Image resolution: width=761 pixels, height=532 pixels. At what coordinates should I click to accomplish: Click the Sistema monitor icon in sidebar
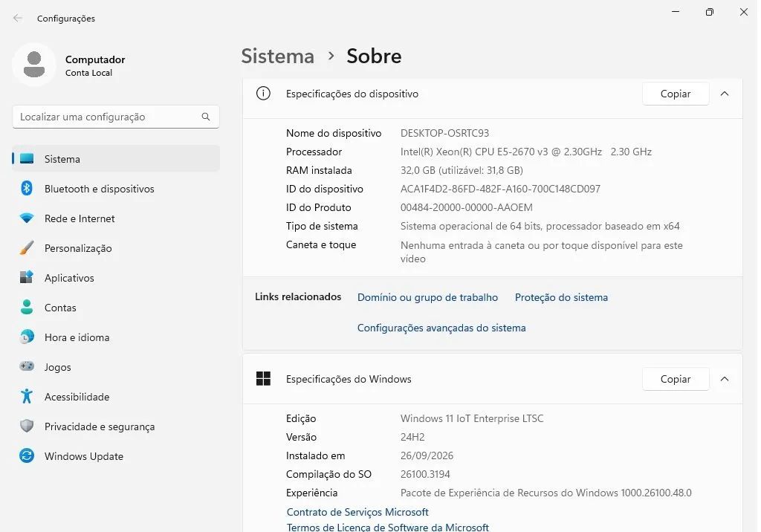[27, 159]
